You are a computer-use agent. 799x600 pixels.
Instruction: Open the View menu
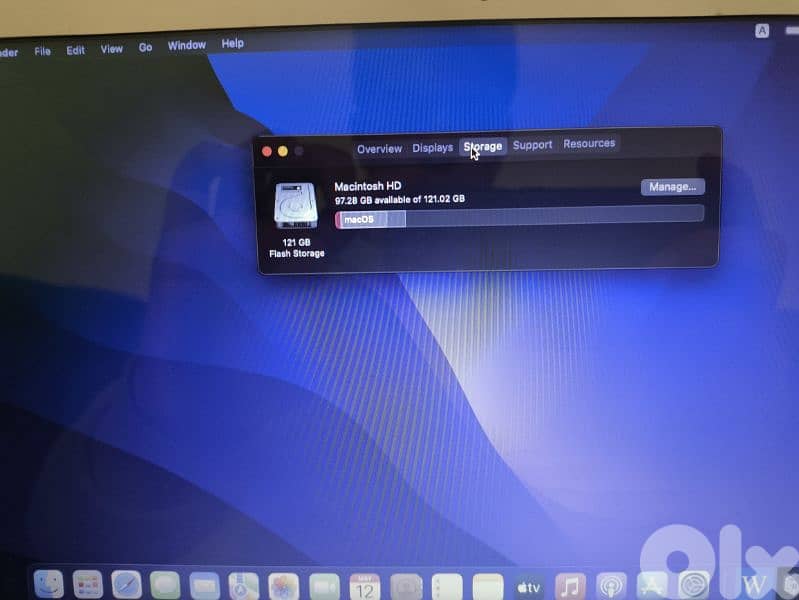(x=112, y=49)
